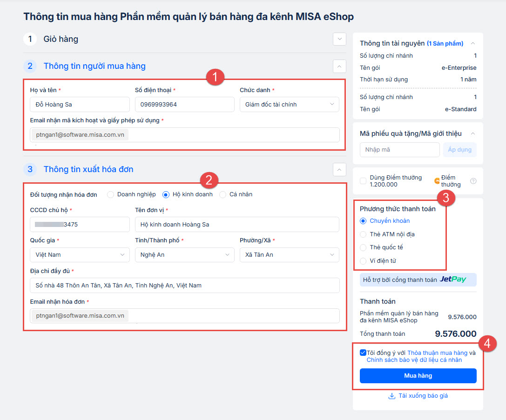This screenshot has height=420, width=506.
Task: Click the Điểm thưởng help question icon
Action: [x=473, y=181]
